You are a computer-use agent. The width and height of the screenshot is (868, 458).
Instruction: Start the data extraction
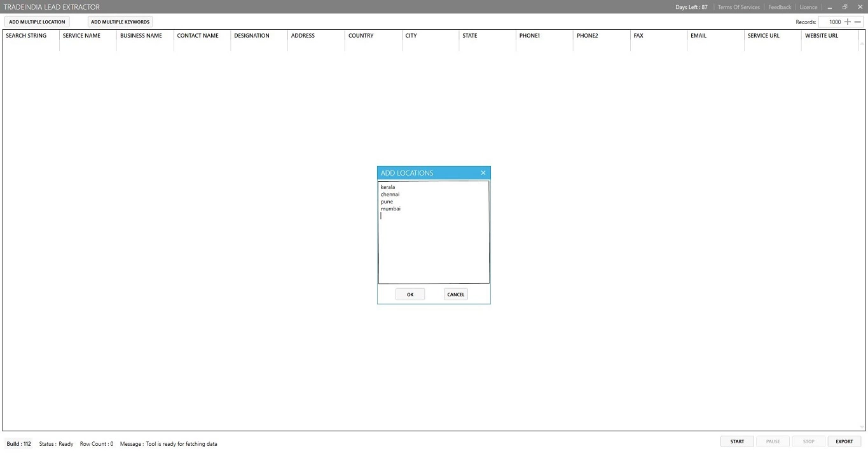point(737,441)
